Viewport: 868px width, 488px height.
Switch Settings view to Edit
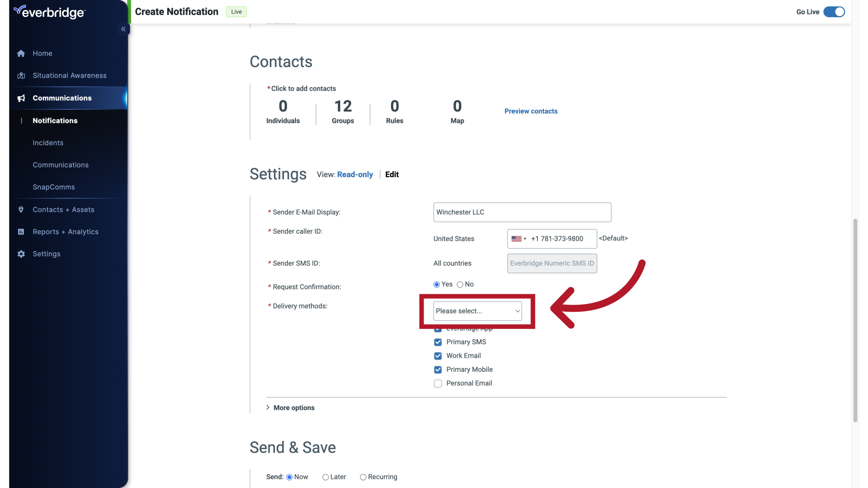point(392,174)
